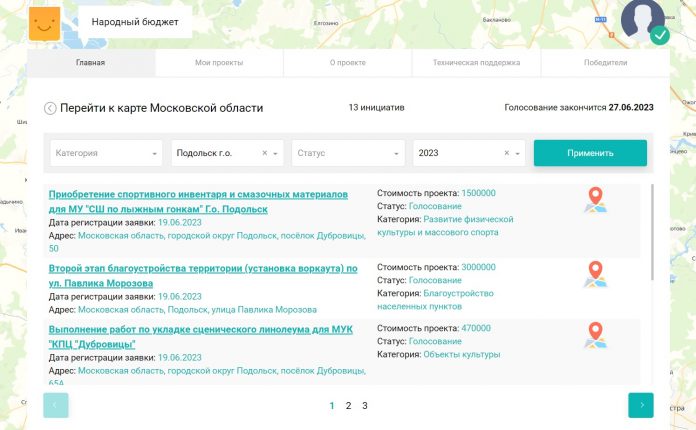Expand the 2023 year dropdown
This screenshot has height=430, width=696.
[520, 154]
